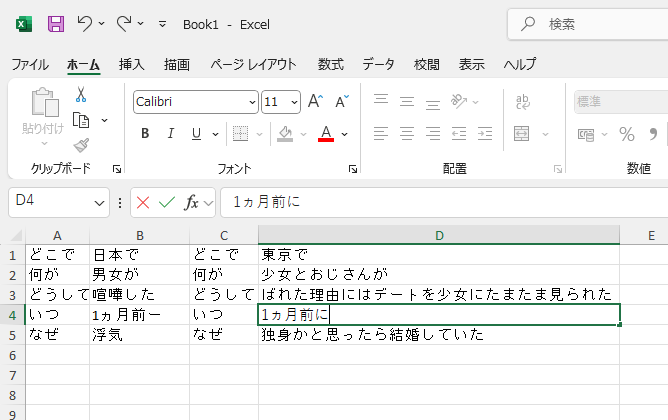Click the percent style icon
This screenshot has height=420, width=668.
627,134
